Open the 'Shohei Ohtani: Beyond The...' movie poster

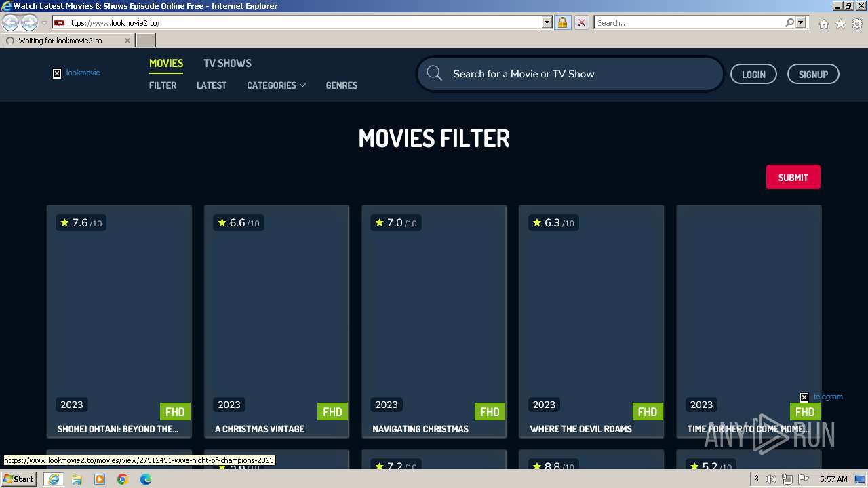point(119,315)
